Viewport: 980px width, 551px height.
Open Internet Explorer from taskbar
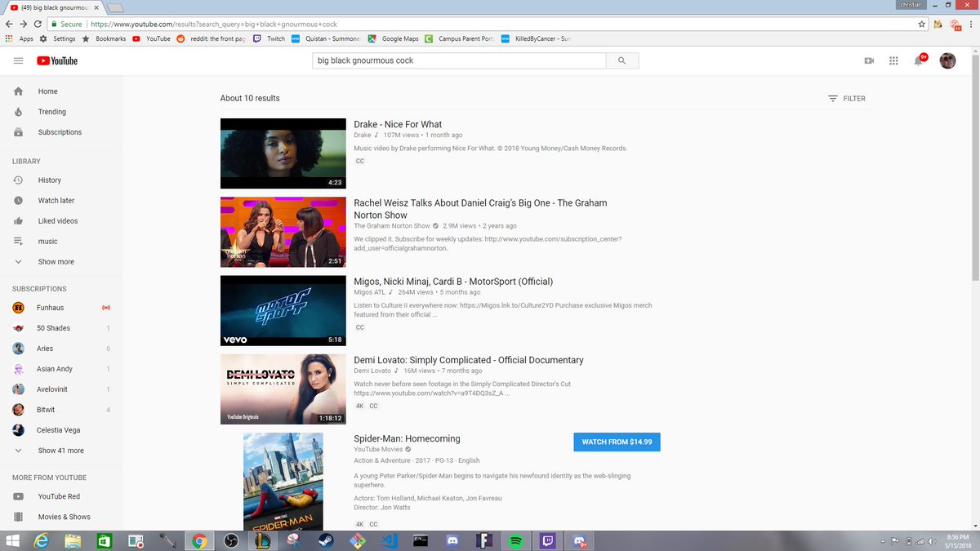pyautogui.click(x=41, y=540)
